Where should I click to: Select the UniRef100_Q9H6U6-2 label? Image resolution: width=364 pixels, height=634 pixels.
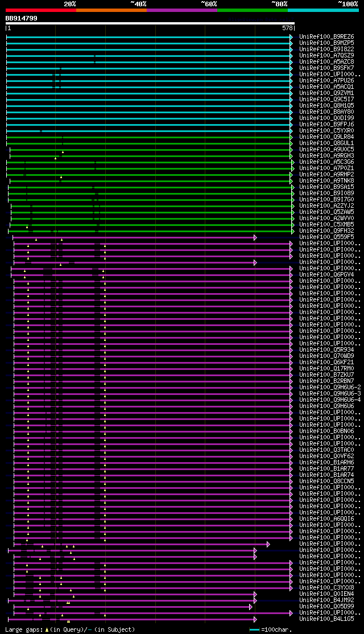coord(330,388)
